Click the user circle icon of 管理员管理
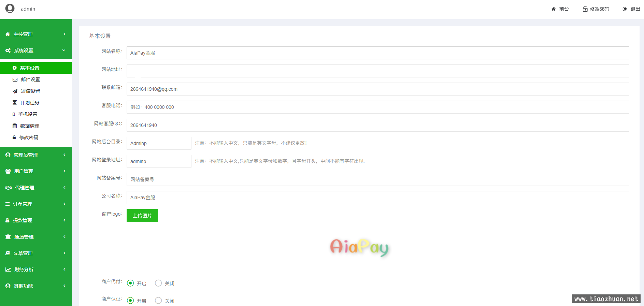 (8, 155)
